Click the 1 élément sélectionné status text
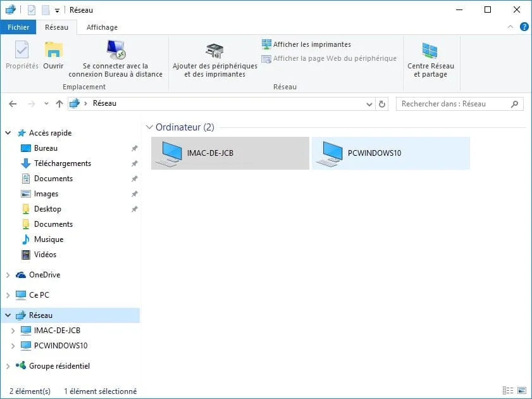Screen dimensions: 532x399 tap(101, 391)
